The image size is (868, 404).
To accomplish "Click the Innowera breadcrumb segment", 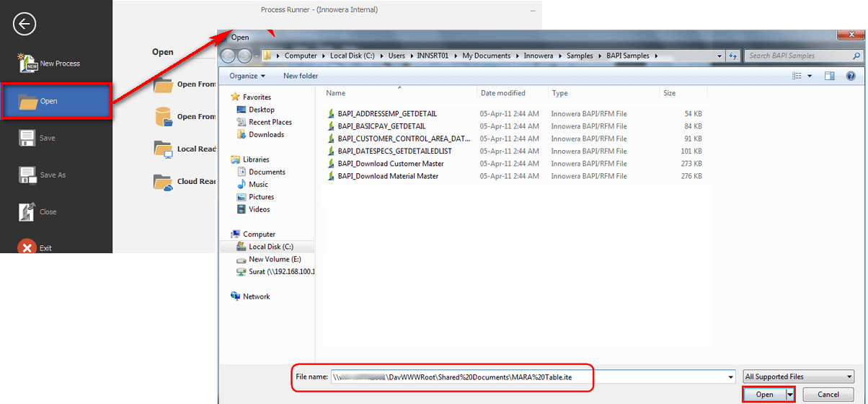I will 538,56.
